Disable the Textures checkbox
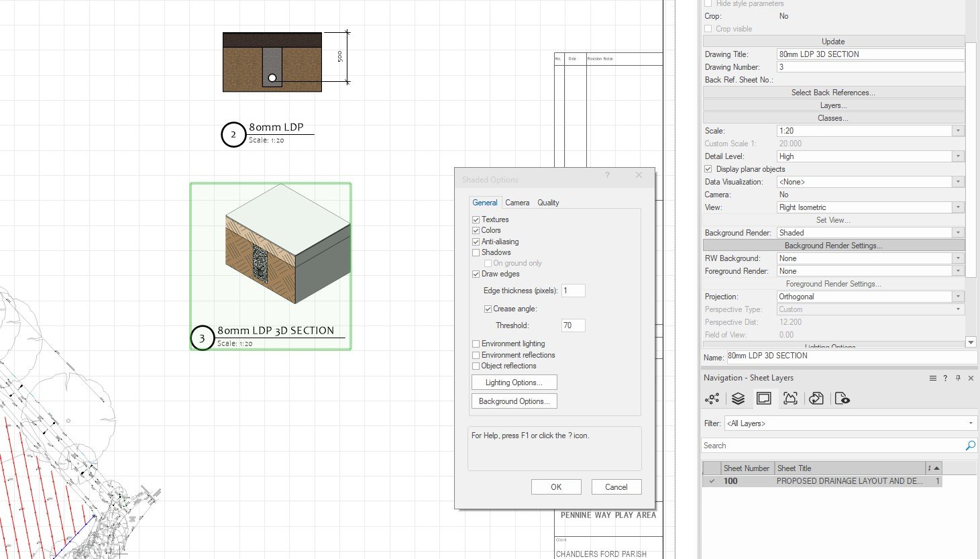Viewport: 980px width, 559px height. (x=476, y=219)
